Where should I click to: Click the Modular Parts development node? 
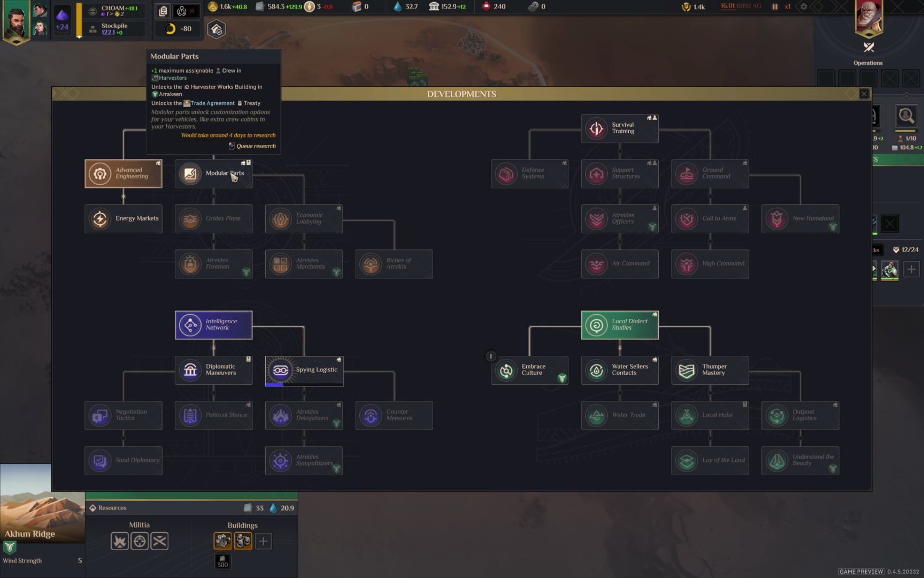click(x=213, y=173)
